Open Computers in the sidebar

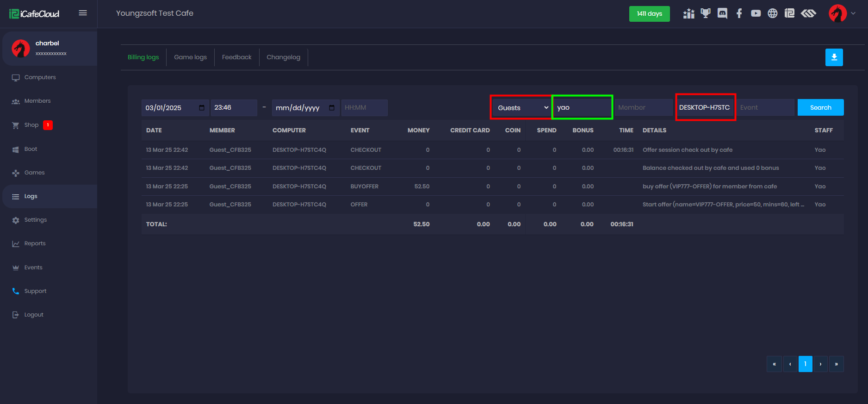(40, 77)
